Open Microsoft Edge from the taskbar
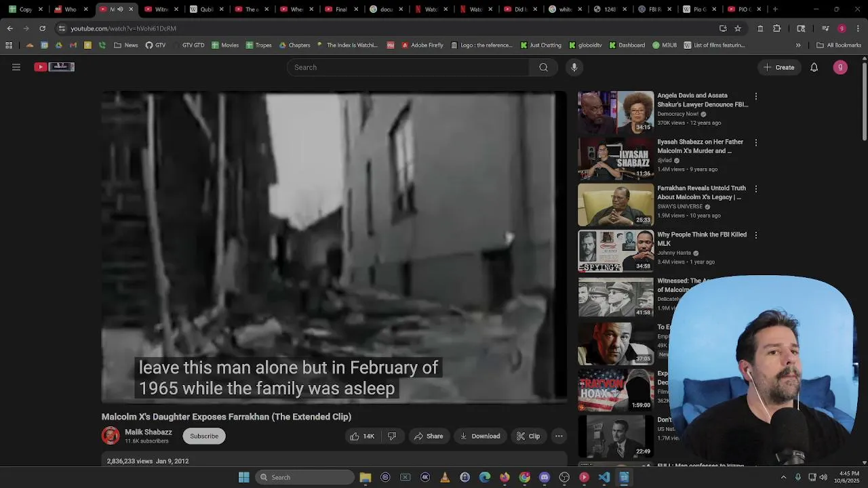 tap(485, 477)
